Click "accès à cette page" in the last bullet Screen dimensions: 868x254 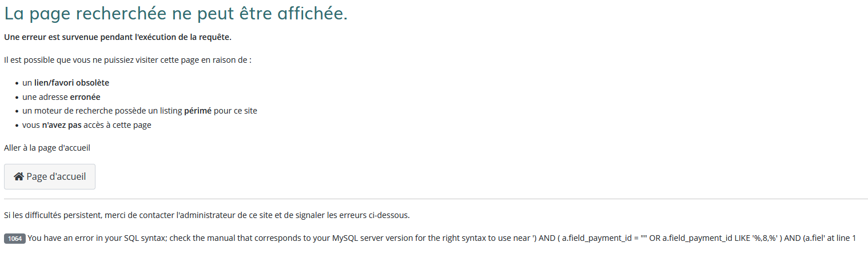[x=117, y=125]
